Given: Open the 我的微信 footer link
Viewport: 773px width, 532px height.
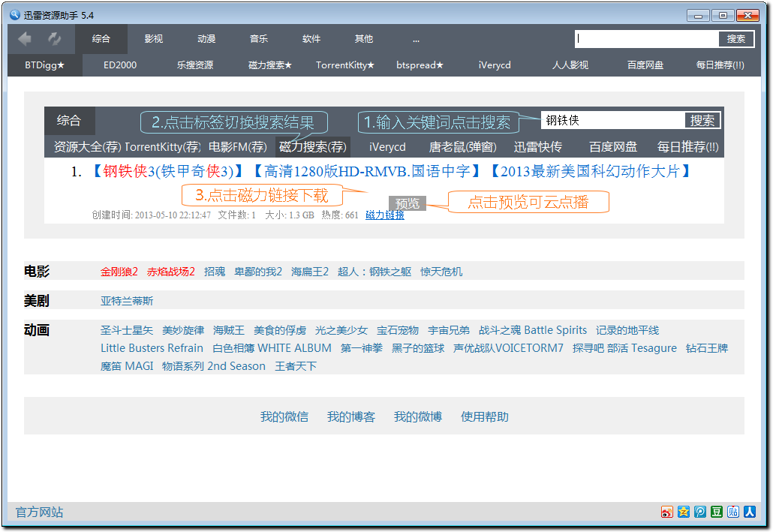Looking at the screenshot, I should coord(284,417).
